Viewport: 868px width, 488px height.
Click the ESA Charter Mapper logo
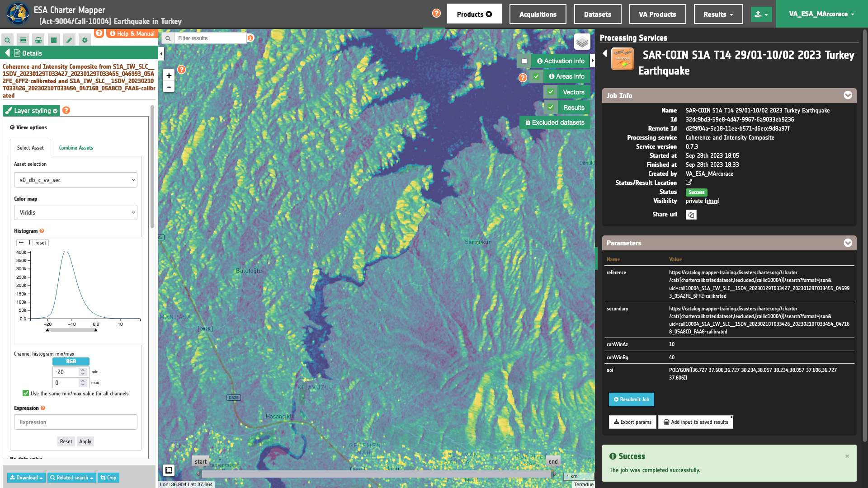click(x=18, y=14)
